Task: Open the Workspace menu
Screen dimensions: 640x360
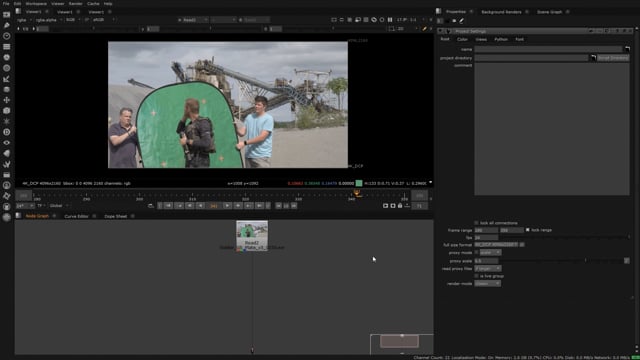Action: (x=36, y=4)
